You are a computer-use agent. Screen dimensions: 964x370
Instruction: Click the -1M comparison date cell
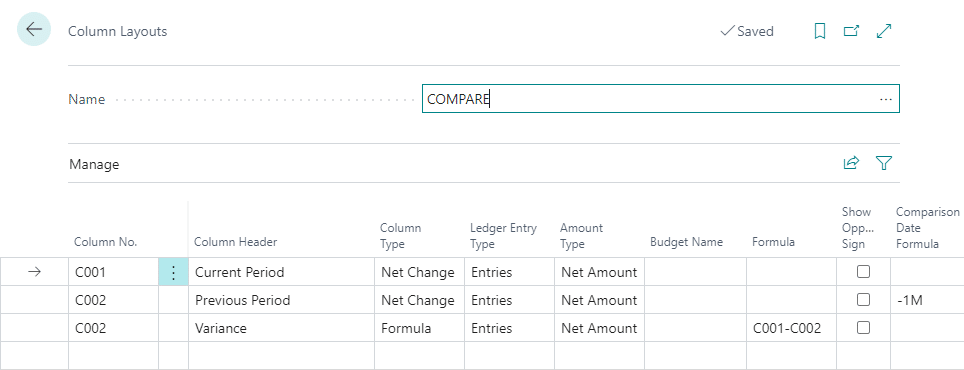point(927,300)
